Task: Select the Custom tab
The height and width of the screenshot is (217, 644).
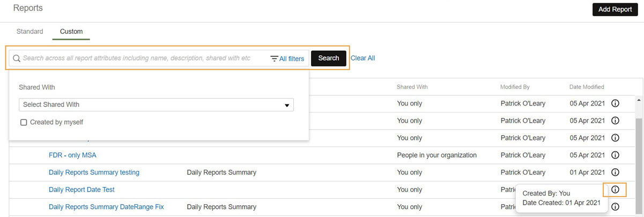Action: (71, 32)
